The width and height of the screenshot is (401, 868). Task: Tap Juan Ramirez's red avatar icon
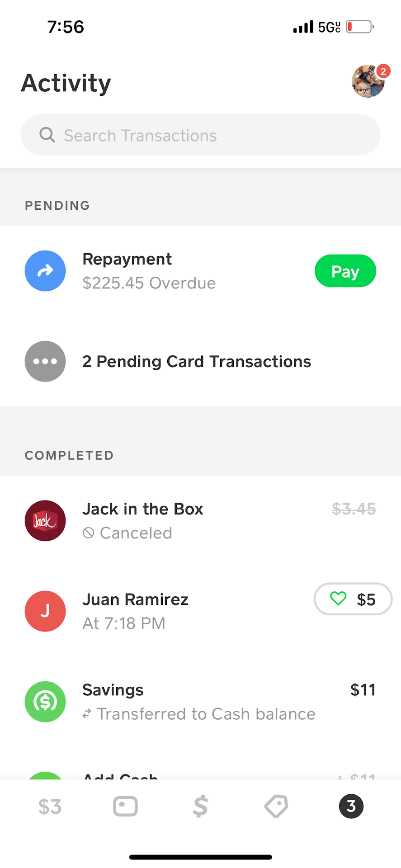[45, 611]
